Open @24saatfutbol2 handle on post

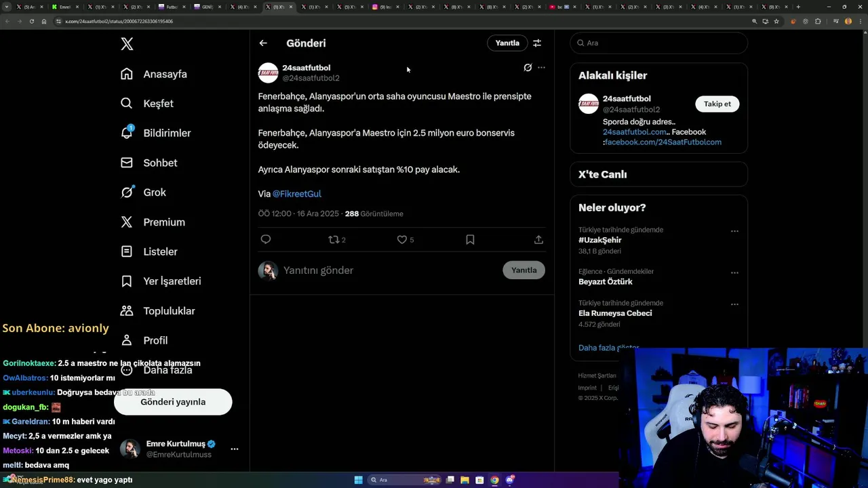[311, 78]
